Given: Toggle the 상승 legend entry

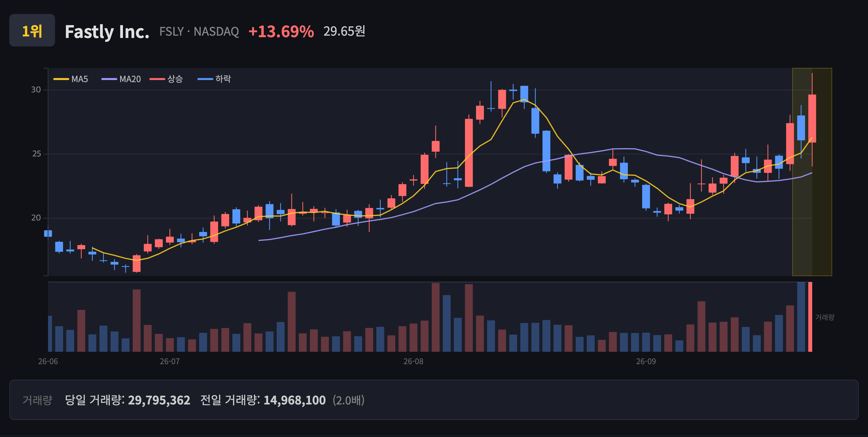Looking at the screenshot, I should click(166, 79).
